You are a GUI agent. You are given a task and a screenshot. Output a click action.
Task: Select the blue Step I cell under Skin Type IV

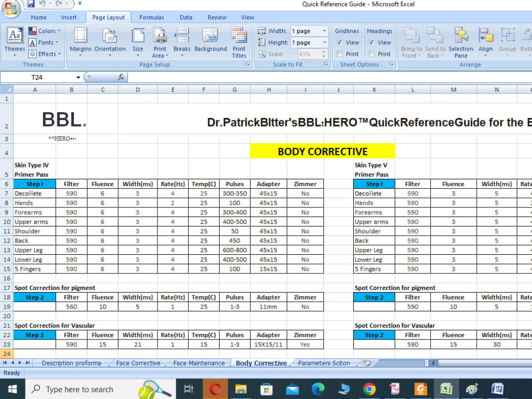35,184
